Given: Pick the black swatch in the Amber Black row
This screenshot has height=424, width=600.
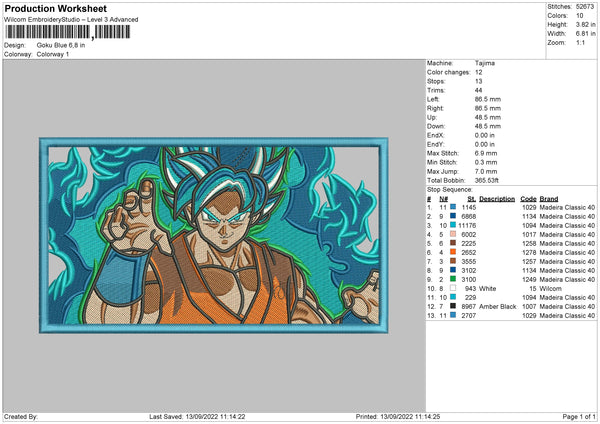Looking at the screenshot, I should [453, 306].
